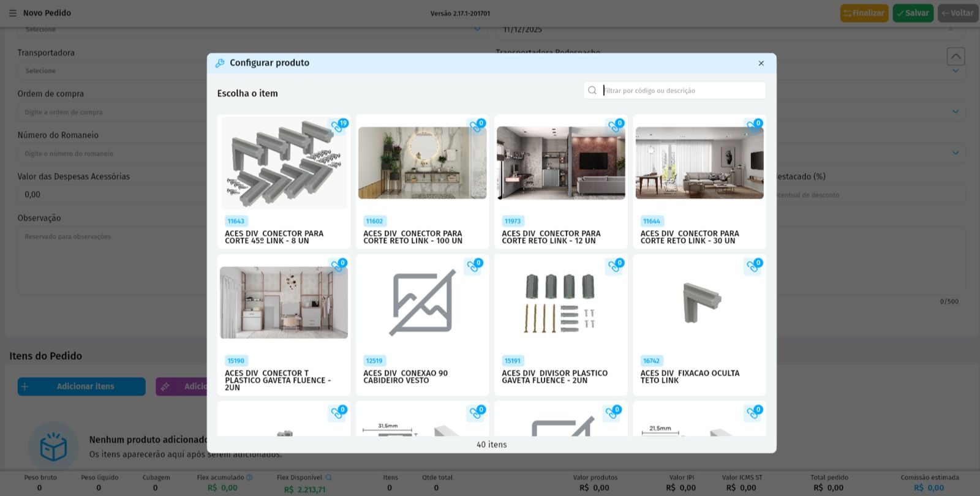The width and height of the screenshot is (980, 496).
Task: Click the info icon beside Flex acumulado
Action: click(x=249, y=478)
